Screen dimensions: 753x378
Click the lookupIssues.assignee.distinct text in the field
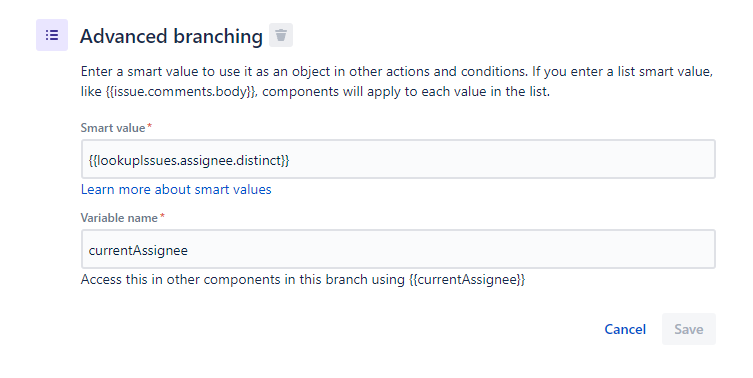[x=189, y=160]
